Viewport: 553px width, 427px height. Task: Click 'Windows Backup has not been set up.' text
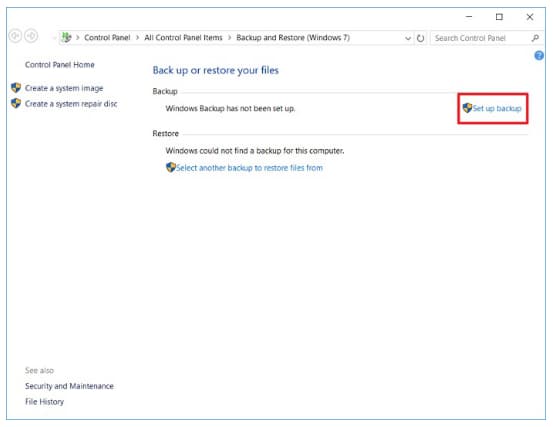coord(230,108)
